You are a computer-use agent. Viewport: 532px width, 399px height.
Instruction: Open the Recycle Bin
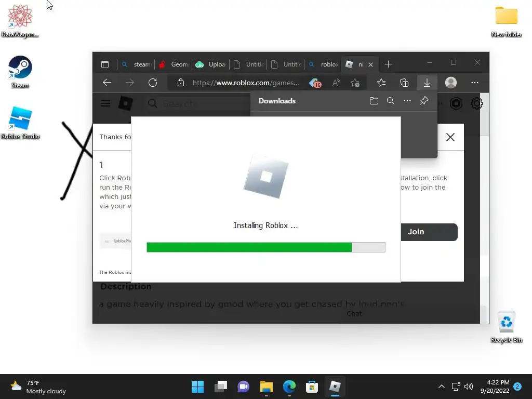(x=506, y=327)
